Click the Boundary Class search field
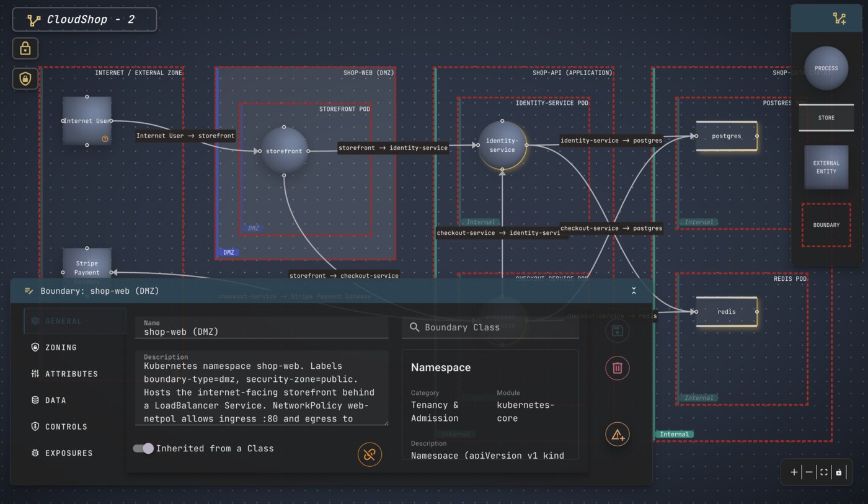Screen dimensions: 868x504 coord(490,327)
